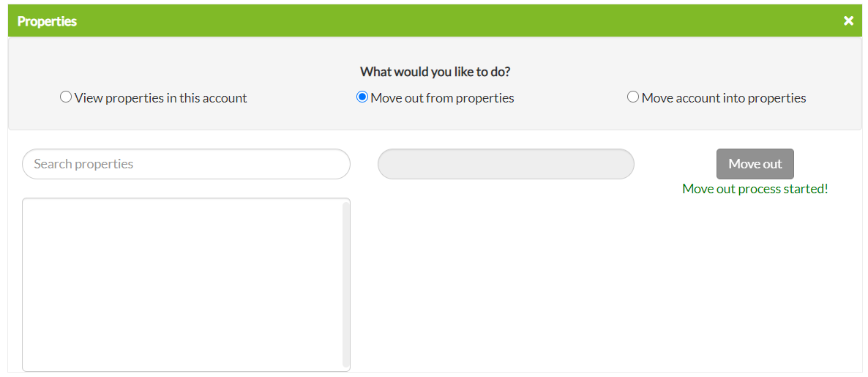Click the green header bar of the dialog
This screenshot has width=868, height=377.
[439, 20]
